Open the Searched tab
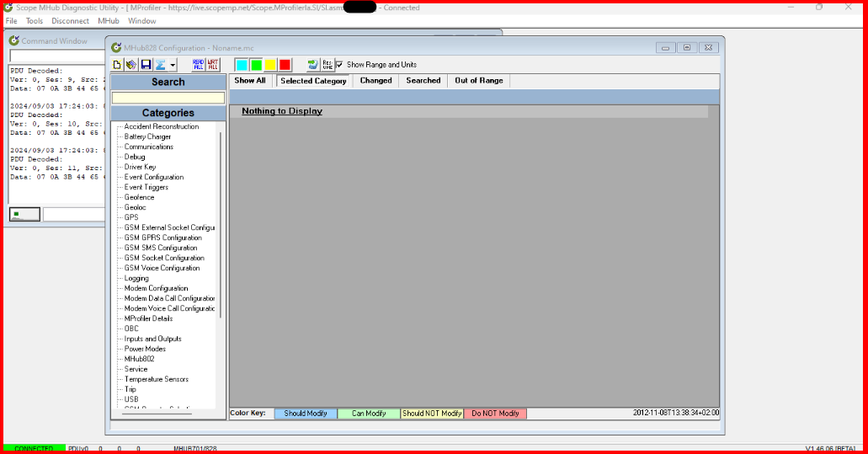This screenshot has height=454, width=868. point(423,81)
